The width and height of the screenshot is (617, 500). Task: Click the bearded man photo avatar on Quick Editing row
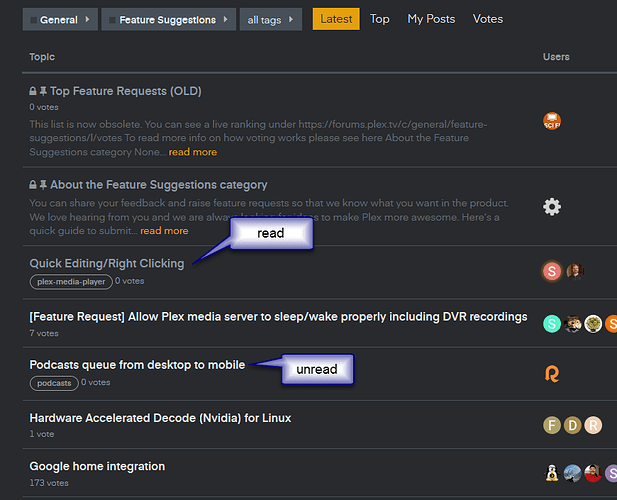click(x=575, y=271)
